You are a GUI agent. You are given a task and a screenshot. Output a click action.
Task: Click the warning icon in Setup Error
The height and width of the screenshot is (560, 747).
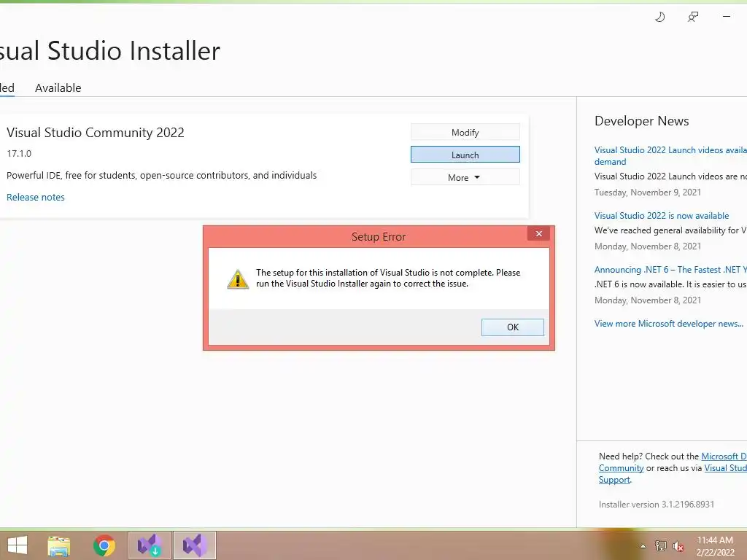238,279
